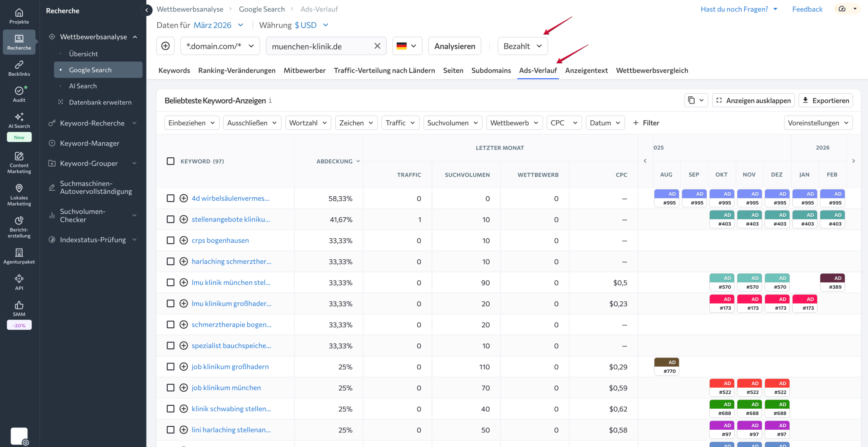The width and height of the screenshot is (868, 447).
Task: Check the select-all keyword checkbox in header
Action: [x=171, y=161]
